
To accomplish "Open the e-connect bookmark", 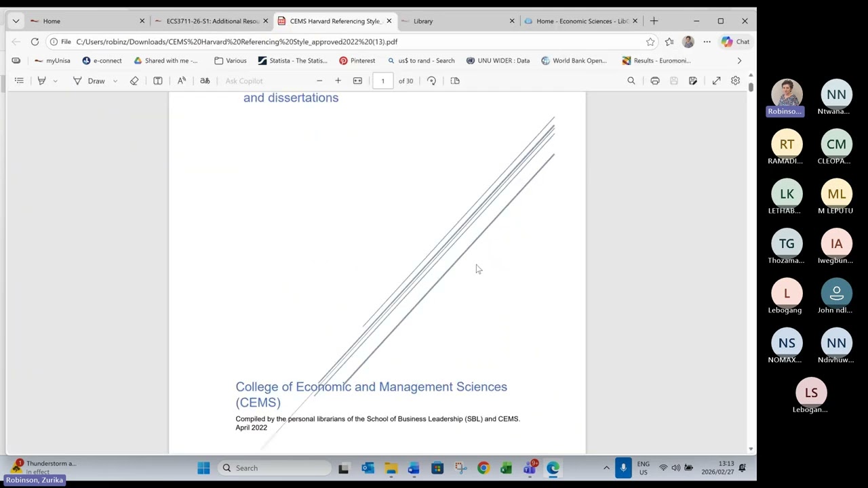I will click(x=102, y=60).
